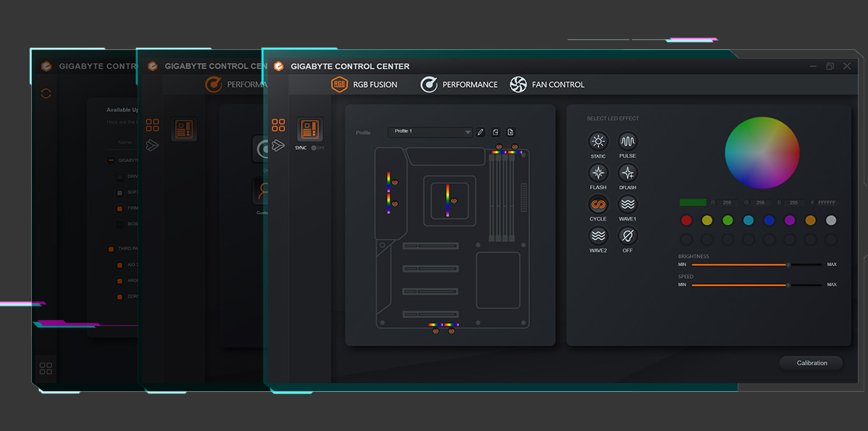Click arrow icon in middle window sidebar
The width and height of the screenshot is (868, 431).
click(152, 145)
